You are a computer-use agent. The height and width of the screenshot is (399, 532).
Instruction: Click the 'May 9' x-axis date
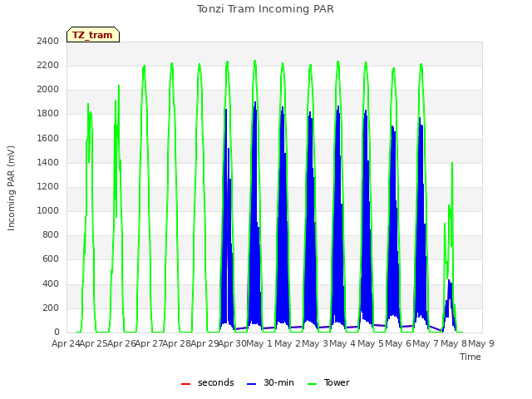click(x=481, y=343)
